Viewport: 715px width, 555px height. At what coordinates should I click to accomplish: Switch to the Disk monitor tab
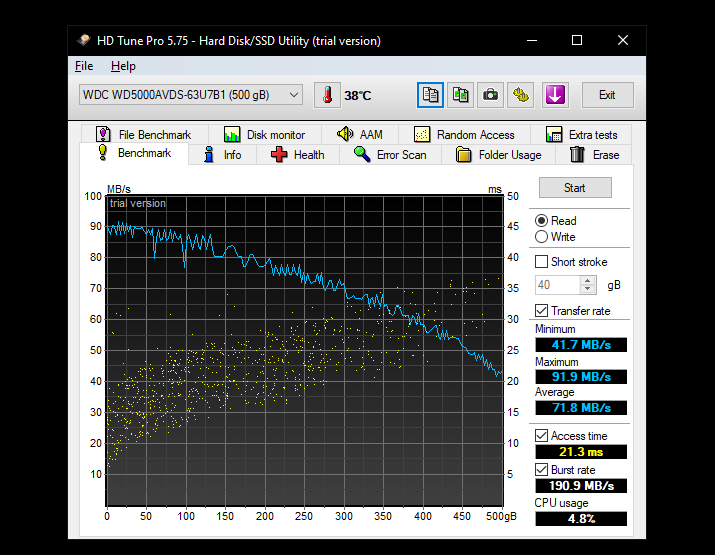(264, 135)
